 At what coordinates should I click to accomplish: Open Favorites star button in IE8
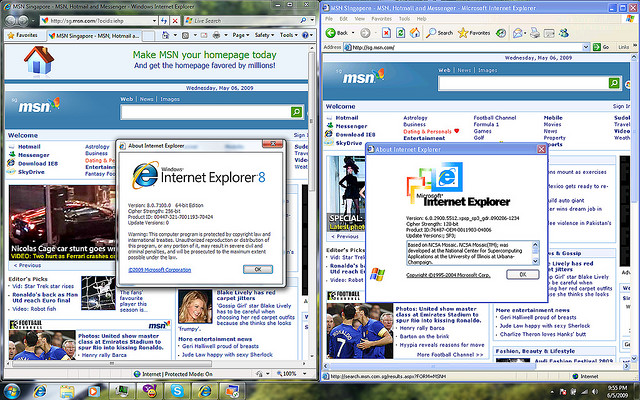point(22,36)
